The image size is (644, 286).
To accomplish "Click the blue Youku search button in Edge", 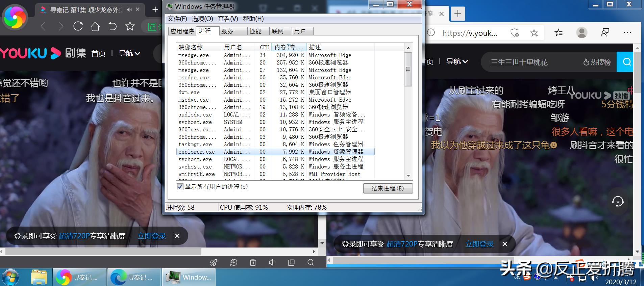I will pyautogui.click(x=625, y=62).
